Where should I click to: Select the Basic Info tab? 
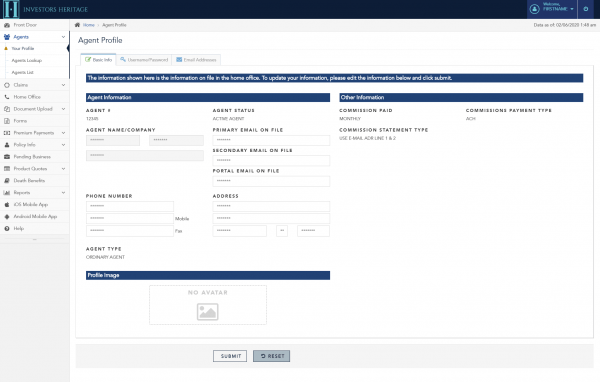click(98, 60)
